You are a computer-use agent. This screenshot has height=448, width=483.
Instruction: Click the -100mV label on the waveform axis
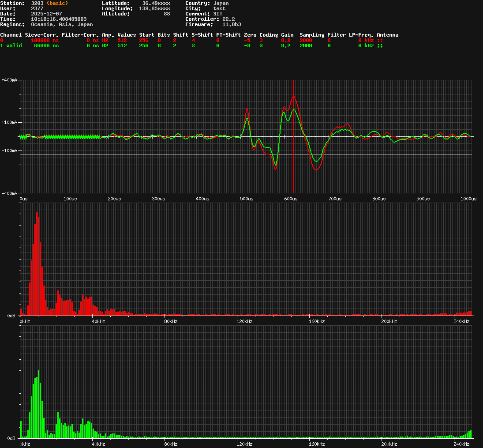(x=9, y=151)
